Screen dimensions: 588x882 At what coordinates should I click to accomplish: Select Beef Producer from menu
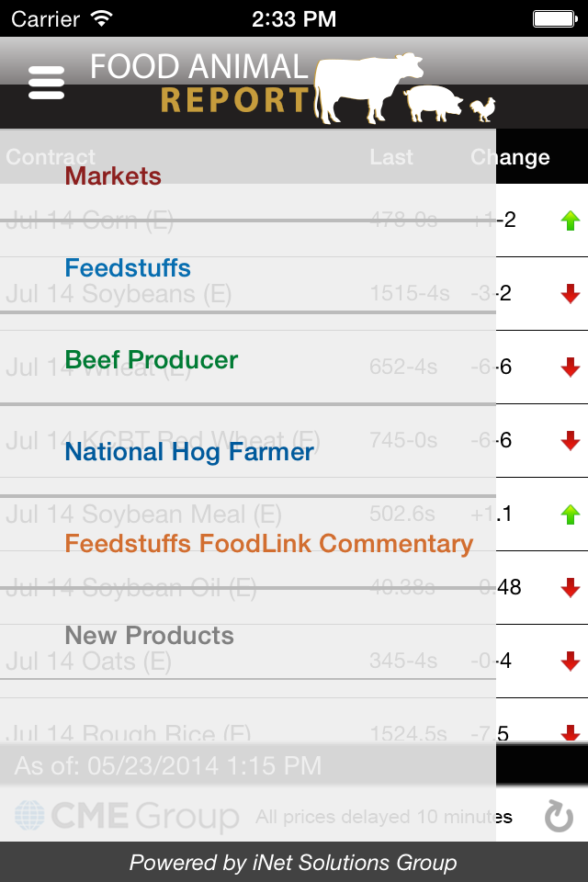(x=152, y=360)
